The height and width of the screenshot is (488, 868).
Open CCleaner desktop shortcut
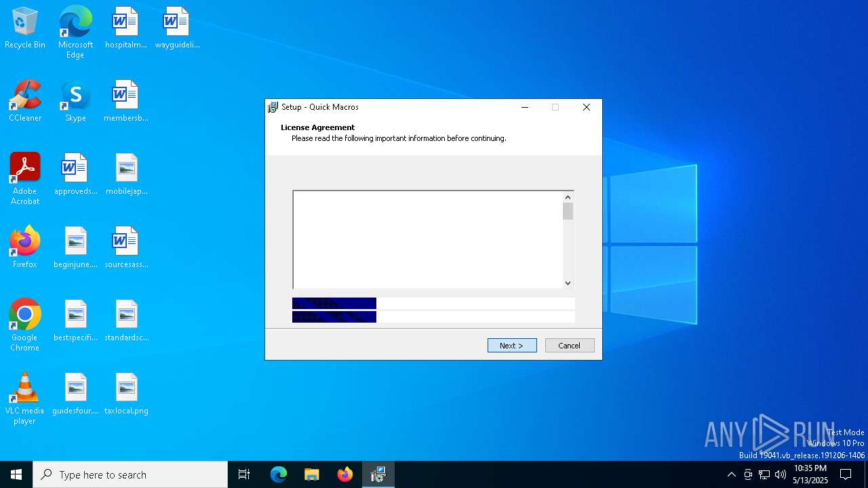[x=25, y=101]
